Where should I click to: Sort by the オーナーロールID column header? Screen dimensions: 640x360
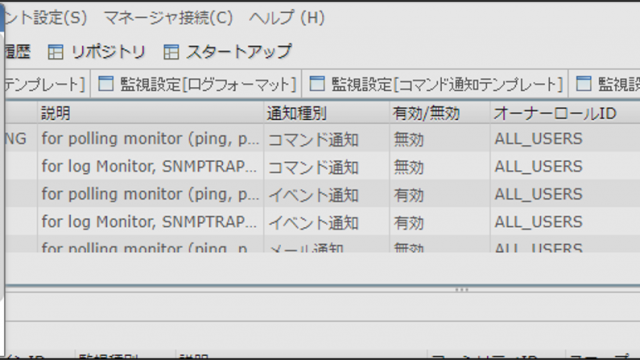click(565, 113)
